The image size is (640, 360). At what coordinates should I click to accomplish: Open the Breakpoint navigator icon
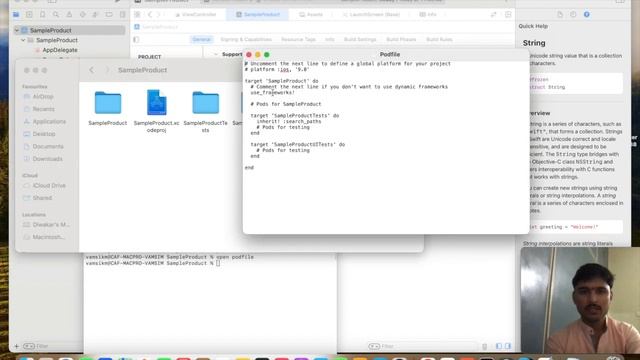[x=109, y=15]
